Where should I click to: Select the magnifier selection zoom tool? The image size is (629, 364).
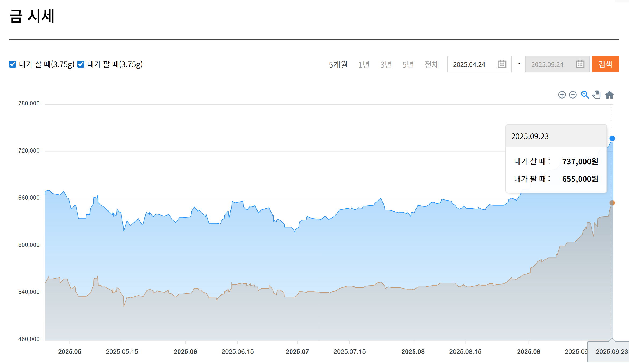[x=585, y=95]
